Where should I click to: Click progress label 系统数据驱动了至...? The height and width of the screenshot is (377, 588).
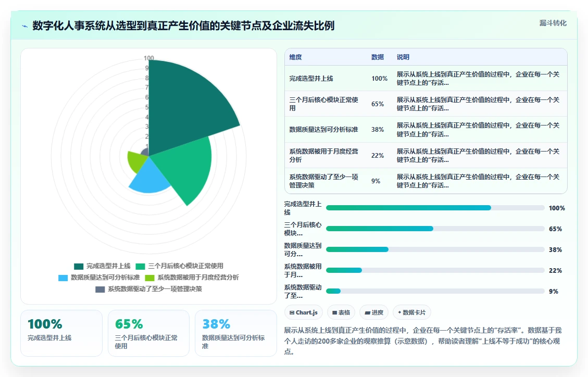(x=303, y=291)
